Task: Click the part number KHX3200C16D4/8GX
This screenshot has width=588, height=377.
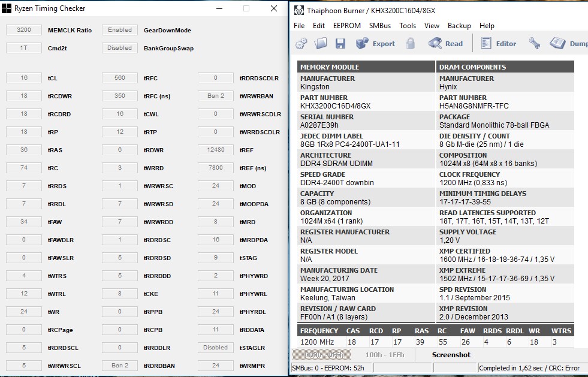Action: [335, 106]
